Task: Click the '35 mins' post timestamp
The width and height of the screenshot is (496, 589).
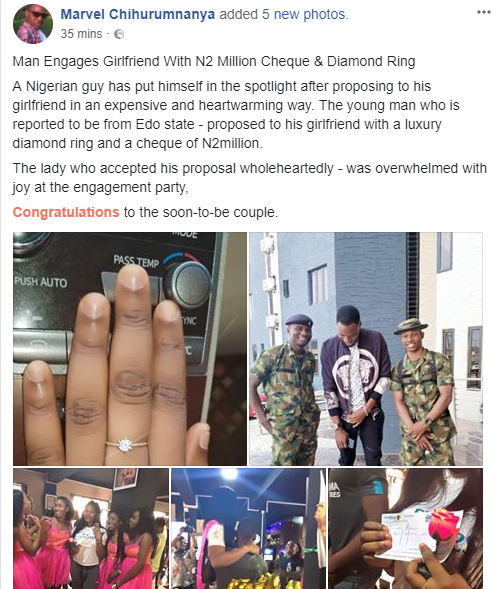Action: click(x=81, y=34)
